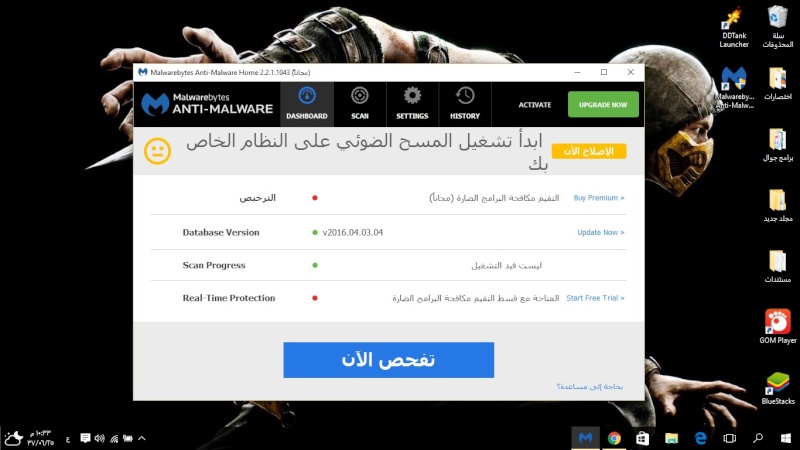800x450 pixels.
Task: Click the Buy Premium link
Action: point(598,198)
